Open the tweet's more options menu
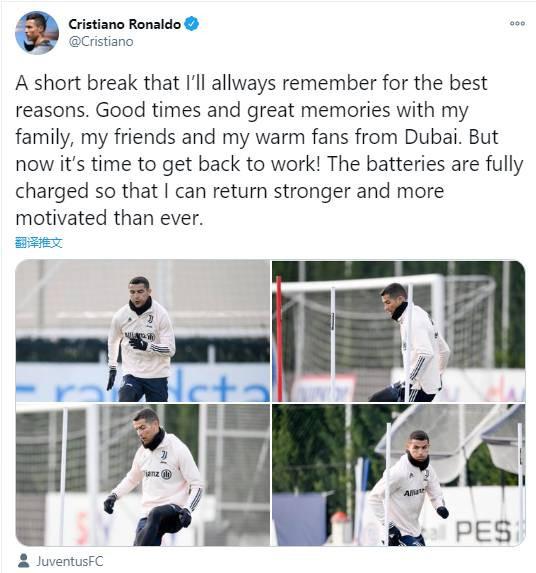Screen dimensions: 536x573 (517, 23)
